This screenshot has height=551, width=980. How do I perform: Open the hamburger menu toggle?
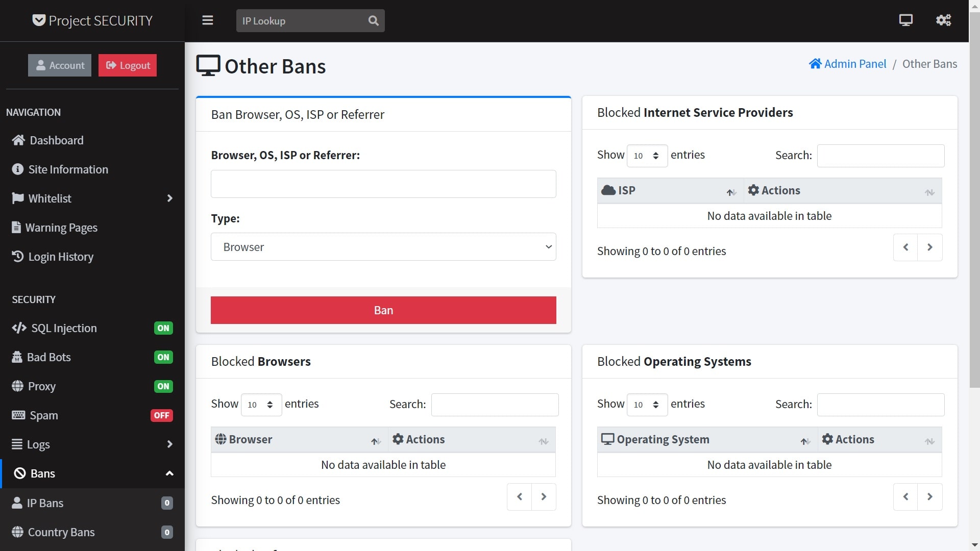[208, 20]
